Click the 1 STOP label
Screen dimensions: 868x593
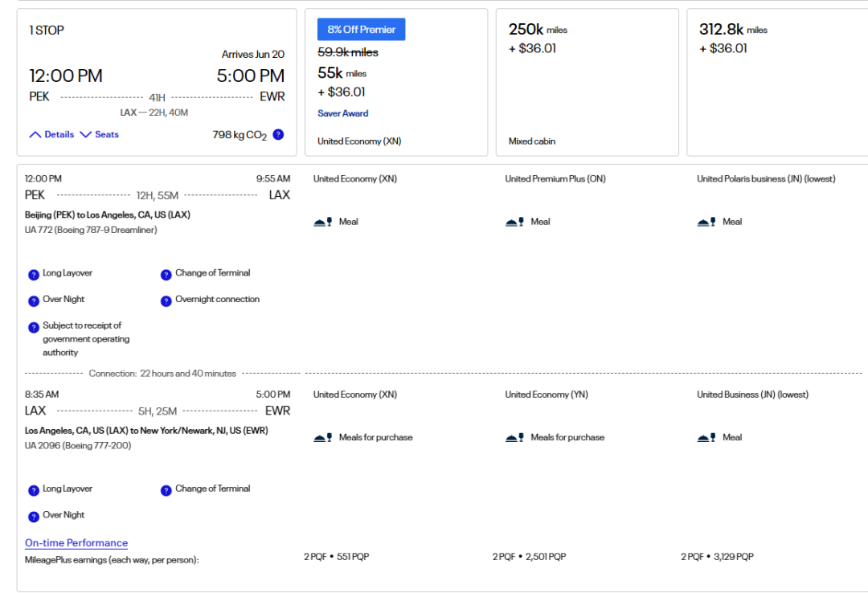(47, 31)
